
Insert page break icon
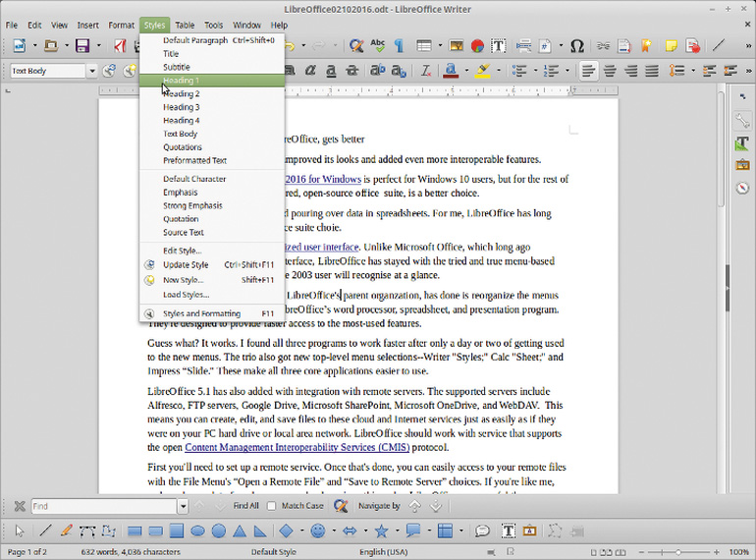coord(523,46)
